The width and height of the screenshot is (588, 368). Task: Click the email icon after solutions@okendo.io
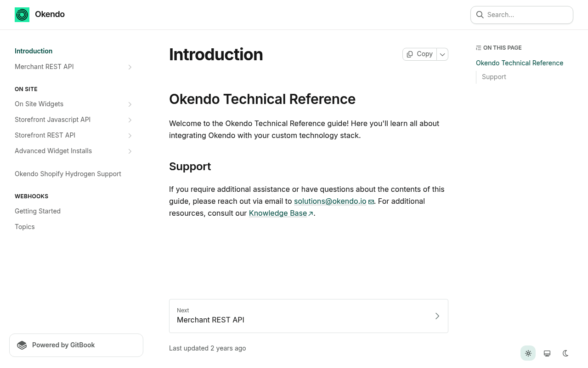pyautogui.click(x=371, y=201)
